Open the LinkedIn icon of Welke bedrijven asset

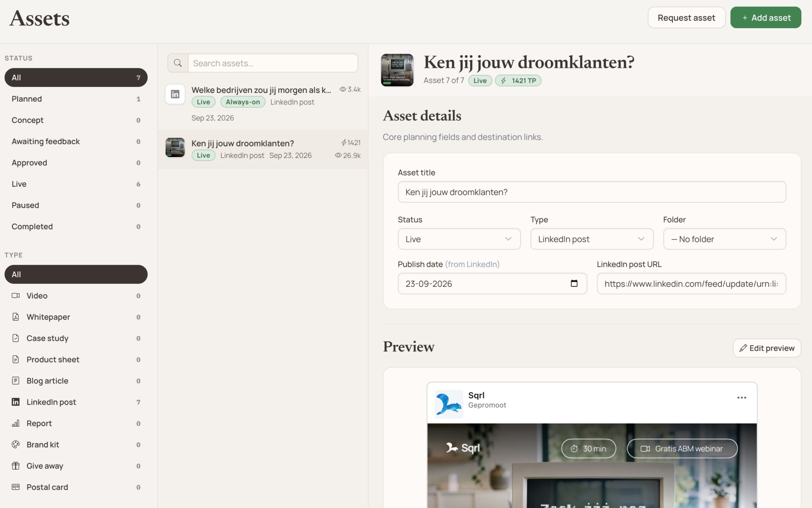[175, 94]
